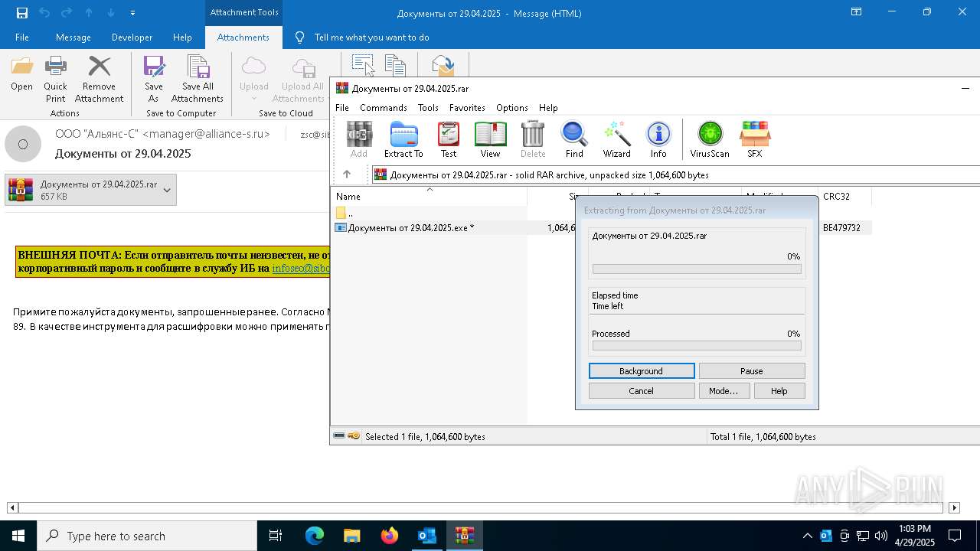Open the volume control in the system tray

[x=881, y=536]
